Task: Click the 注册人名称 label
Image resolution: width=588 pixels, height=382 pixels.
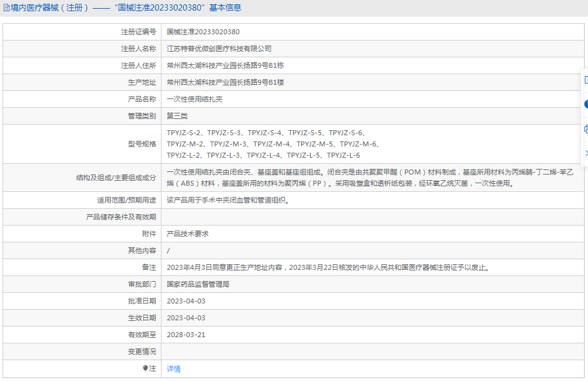Action: tap(138, 49)
